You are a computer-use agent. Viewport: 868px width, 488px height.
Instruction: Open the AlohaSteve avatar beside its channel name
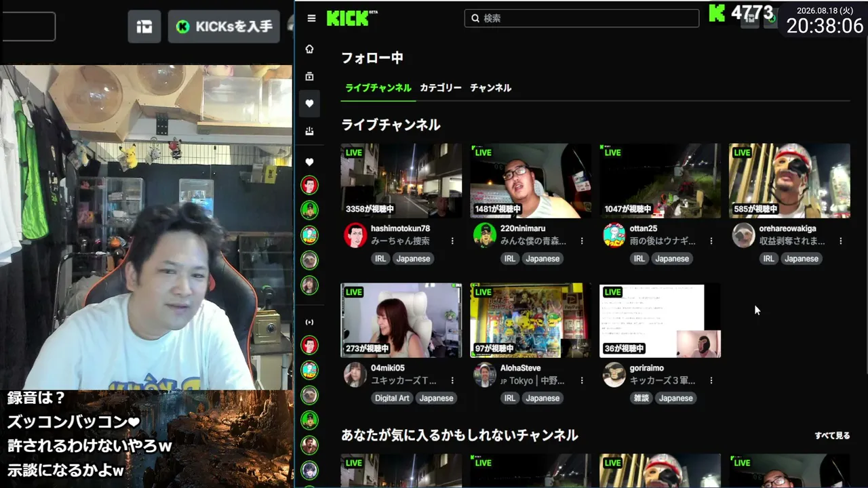(x=484, y=374)
